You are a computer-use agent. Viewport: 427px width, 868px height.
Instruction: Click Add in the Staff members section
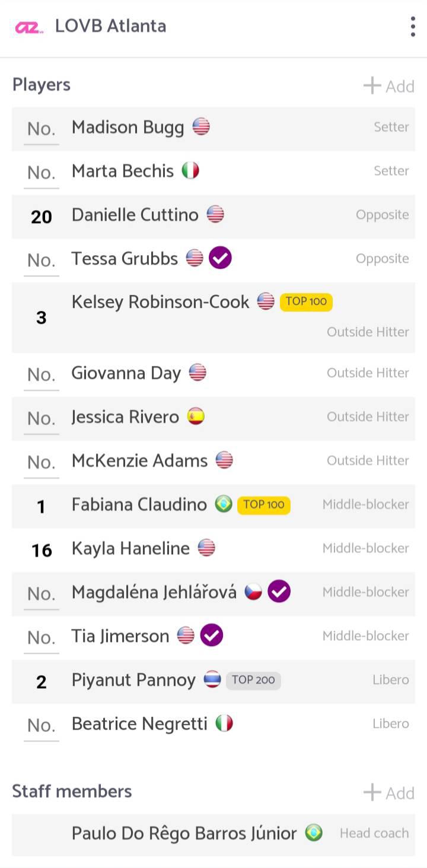tap(389, 793)
